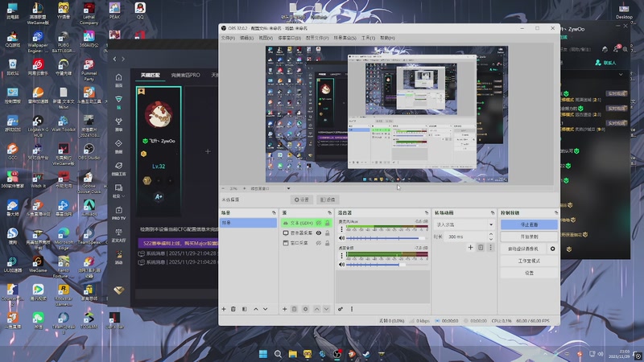Open the File menu in OBS
The width and height of the screenshot is (644, 362).
point(228,38)
